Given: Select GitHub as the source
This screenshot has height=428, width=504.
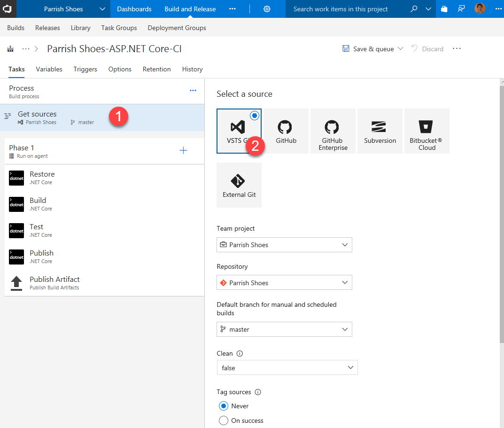Looking at the screenshot, I should (286, 131).
